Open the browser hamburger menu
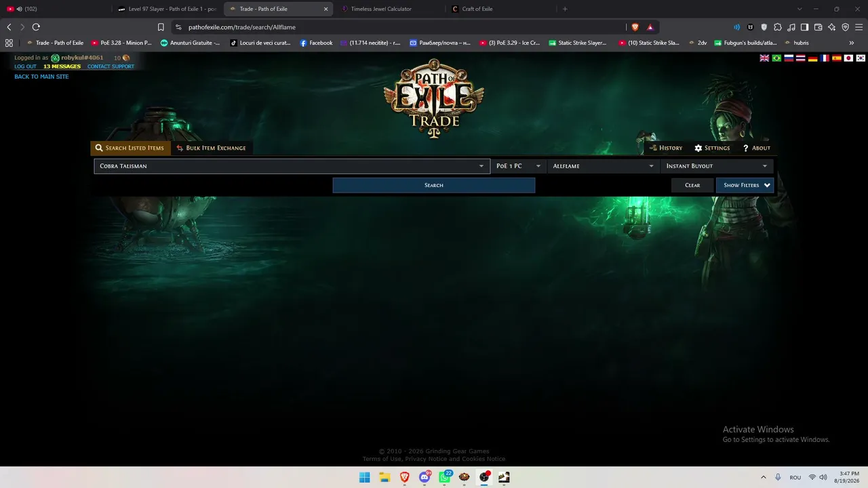Viewport: 868px width, 488px height. coord(859,27)
